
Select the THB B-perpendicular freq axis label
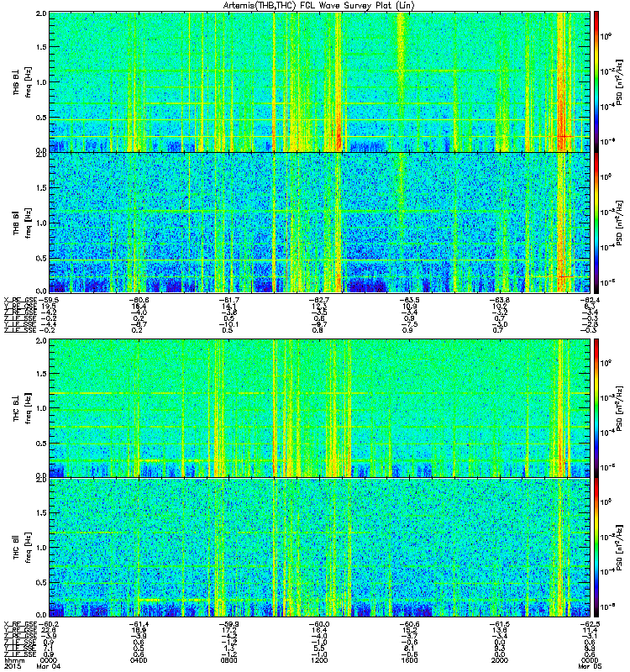pos(22,81)
